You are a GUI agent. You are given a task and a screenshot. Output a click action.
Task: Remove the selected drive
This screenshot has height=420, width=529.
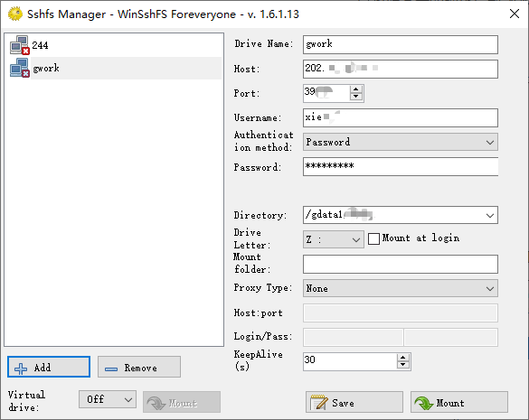point(139,367)
